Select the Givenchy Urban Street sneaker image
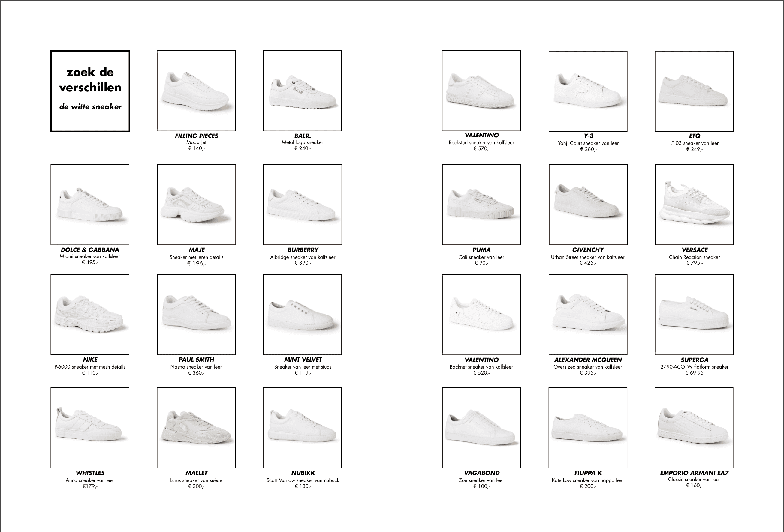 point(588,205)
